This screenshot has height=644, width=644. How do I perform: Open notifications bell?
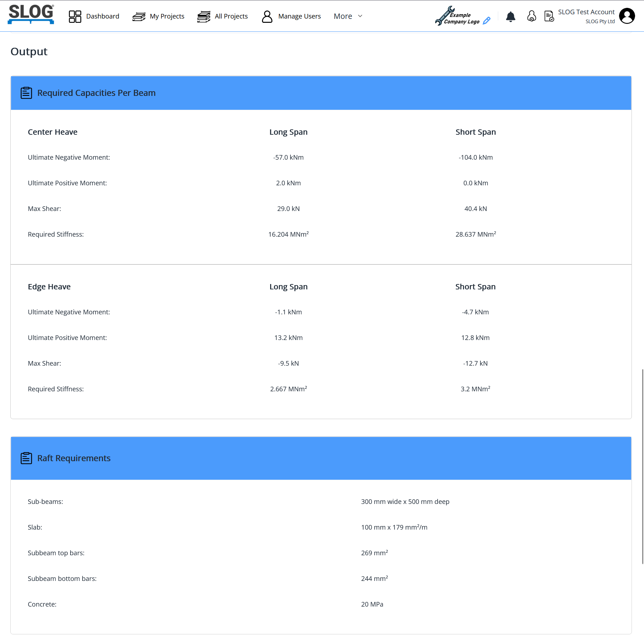click(510, 16)
